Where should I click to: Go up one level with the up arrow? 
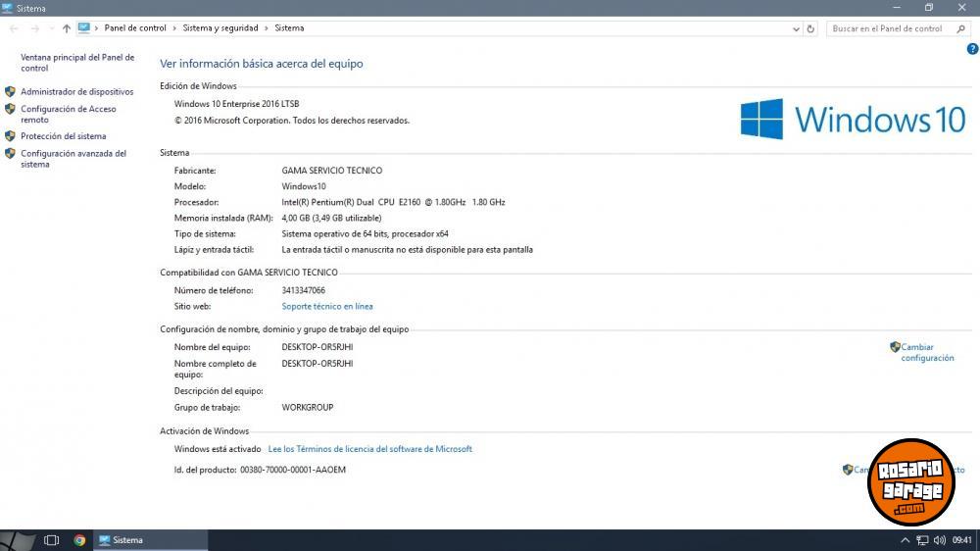pos(67,28)
